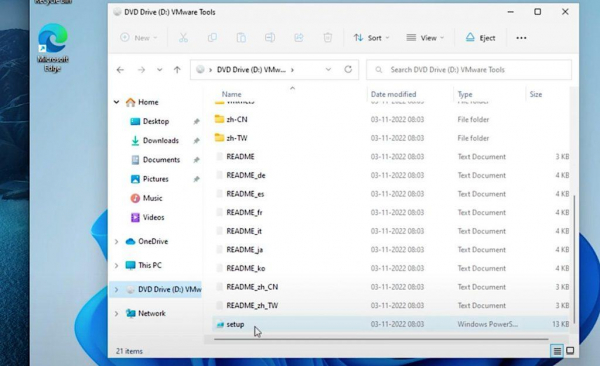The image size is (600, 366).
Task: Click the Search DVD Drive box
Action: point(469,70)
